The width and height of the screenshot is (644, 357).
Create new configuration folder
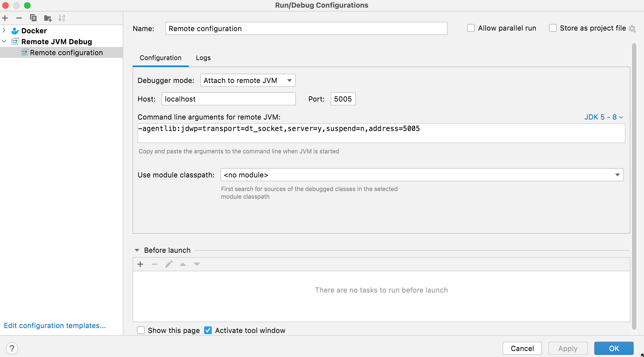pos(48,18)
